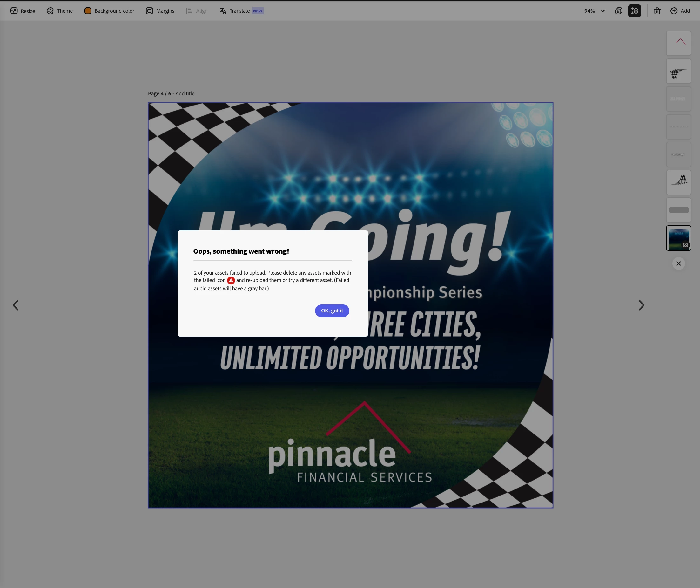Add a new page with Add
This screenshot has height=588, width=700.
coord(680,11)
